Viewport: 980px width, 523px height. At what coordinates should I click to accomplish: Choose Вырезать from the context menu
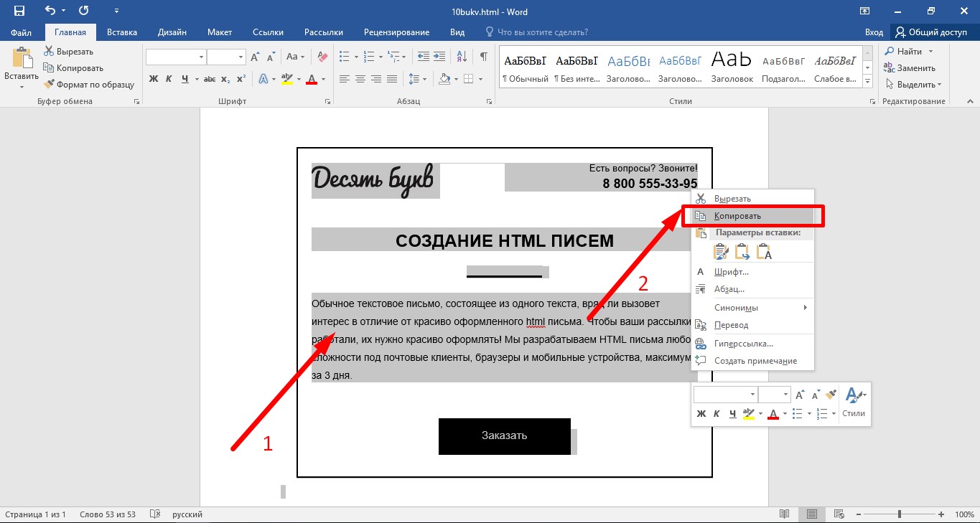click(752, 199)
